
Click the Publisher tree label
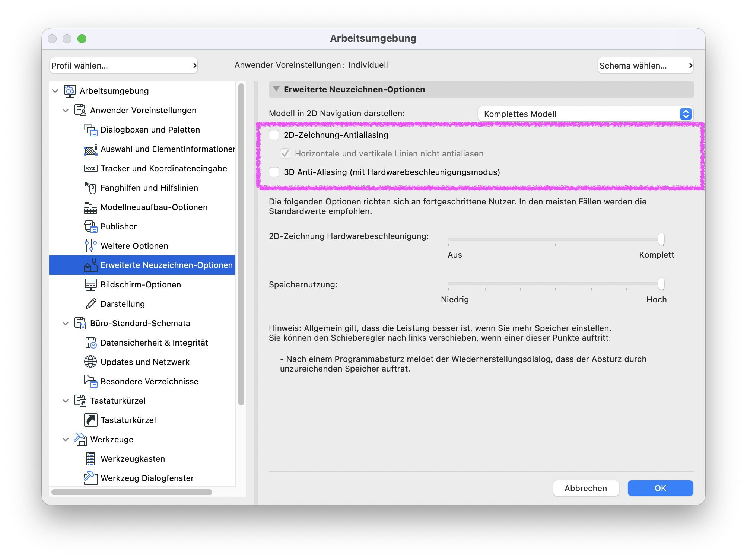[x=118, y=226]
